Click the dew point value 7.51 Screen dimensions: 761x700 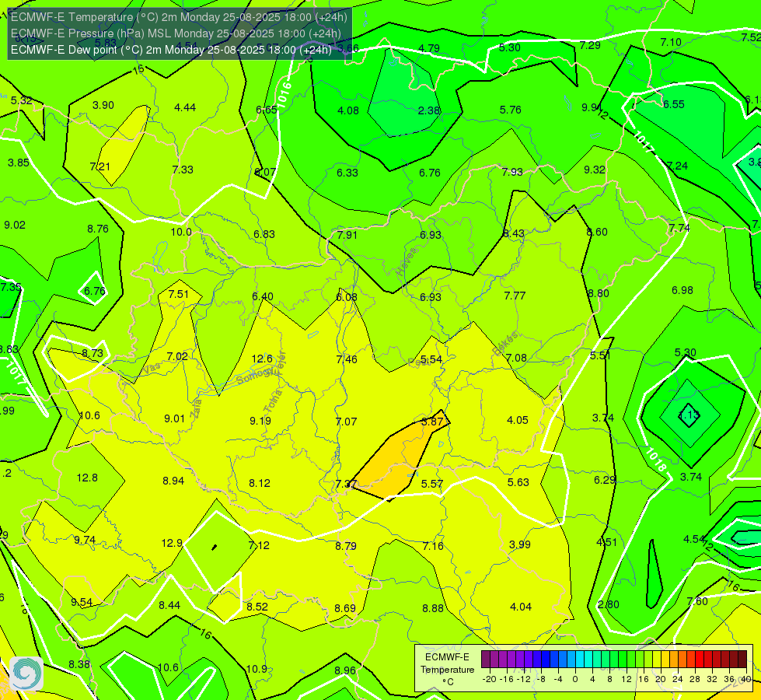pyautogui.click(x=179, y=294)
